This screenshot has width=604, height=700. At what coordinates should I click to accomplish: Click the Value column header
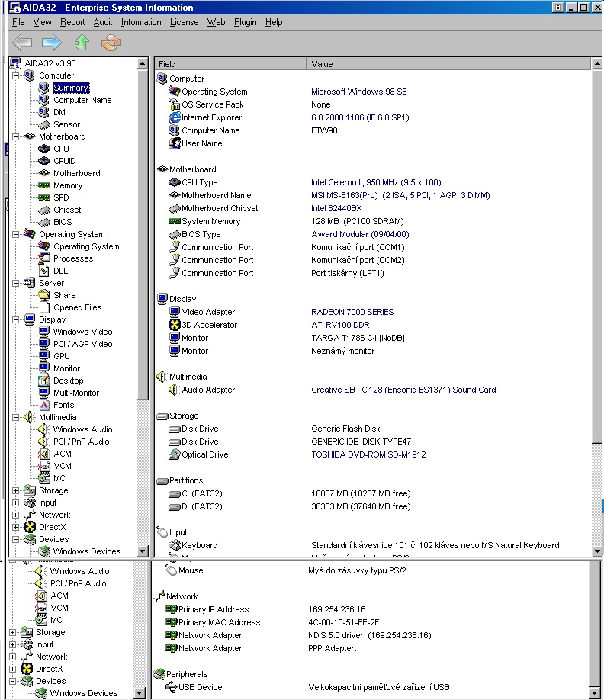[448, 64]
